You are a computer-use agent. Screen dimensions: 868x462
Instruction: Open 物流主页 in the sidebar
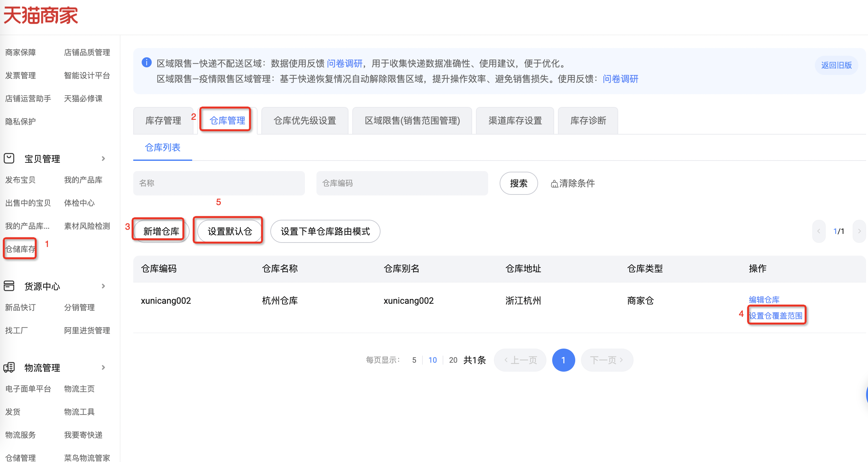[79, 389]
